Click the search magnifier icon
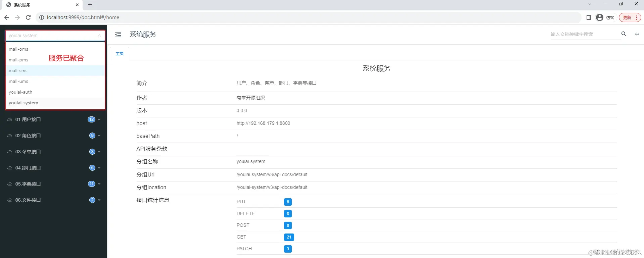This screenshot has height=258, width=644. coord(624,34)
